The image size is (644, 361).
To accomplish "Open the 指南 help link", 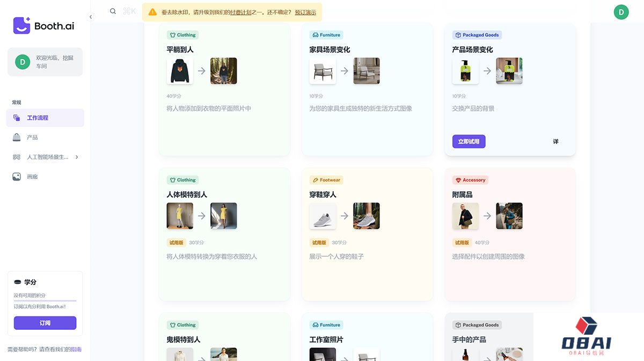I will (76, 349).
